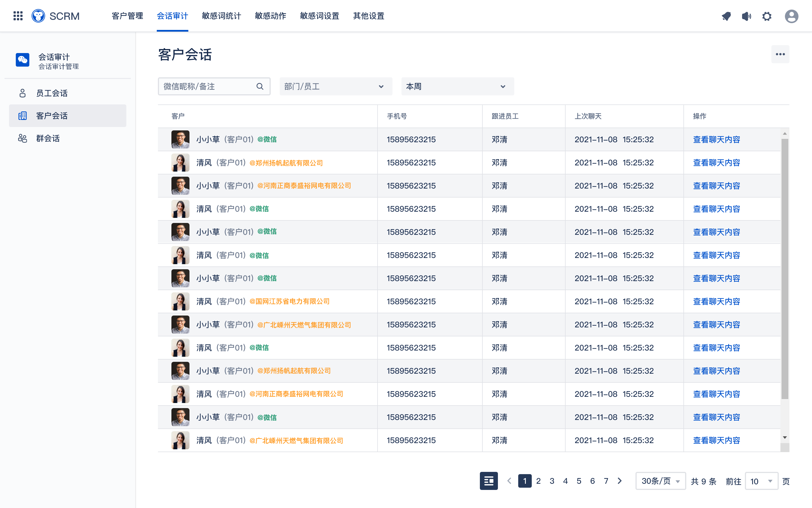The height and width of the screenshot is (508, 812).
Task: Select 群会话 in sidebar
Action: (67, 138)
